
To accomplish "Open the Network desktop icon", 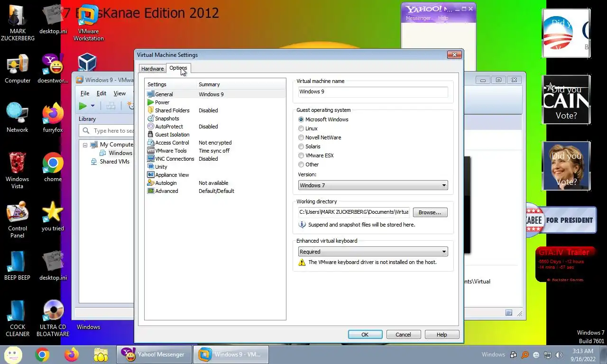I will [18, 118].
